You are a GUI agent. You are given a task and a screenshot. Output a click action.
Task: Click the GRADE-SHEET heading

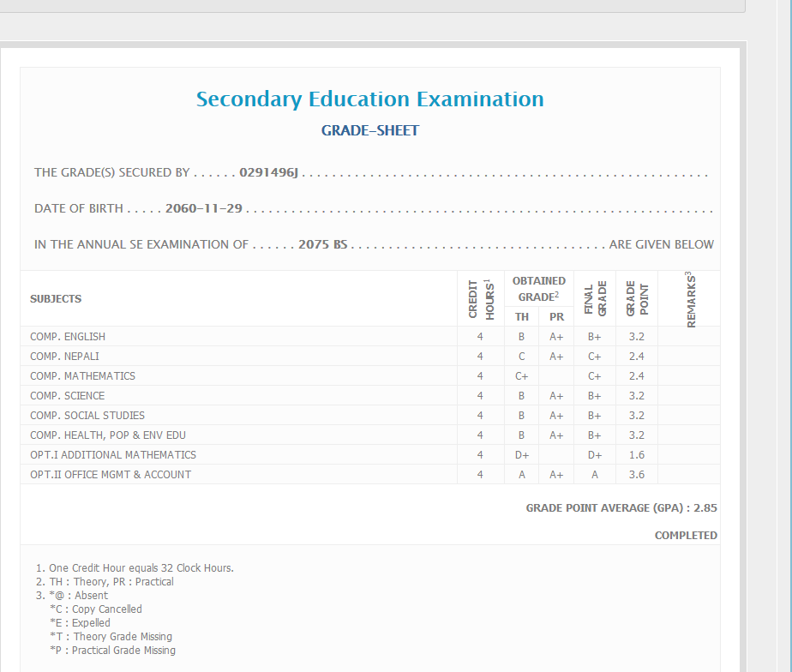click(x=369, y=131)
